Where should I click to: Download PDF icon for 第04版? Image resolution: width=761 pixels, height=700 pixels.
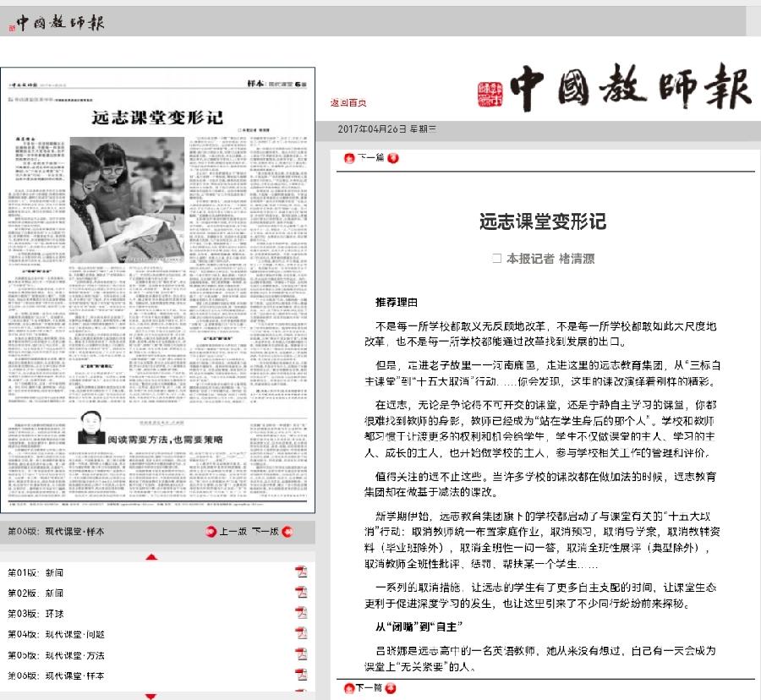pyautogui.click(x=301, y=633)
